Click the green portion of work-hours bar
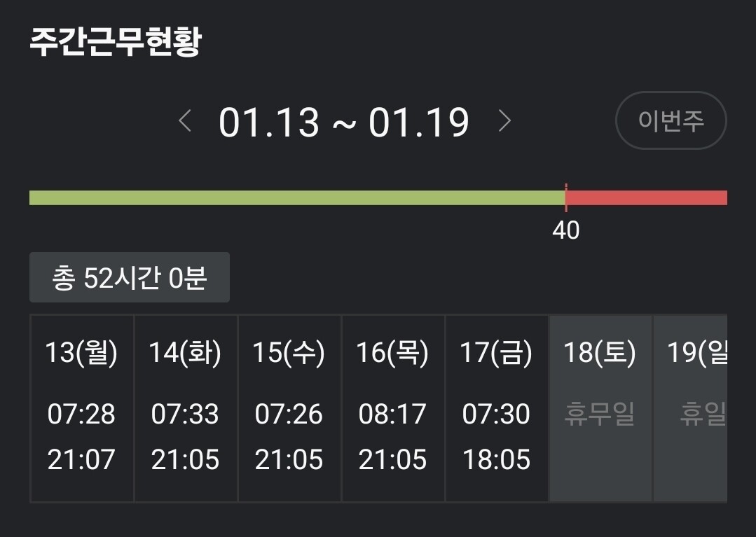This screenshot has height=537, width=756. [x=297, y=198]
